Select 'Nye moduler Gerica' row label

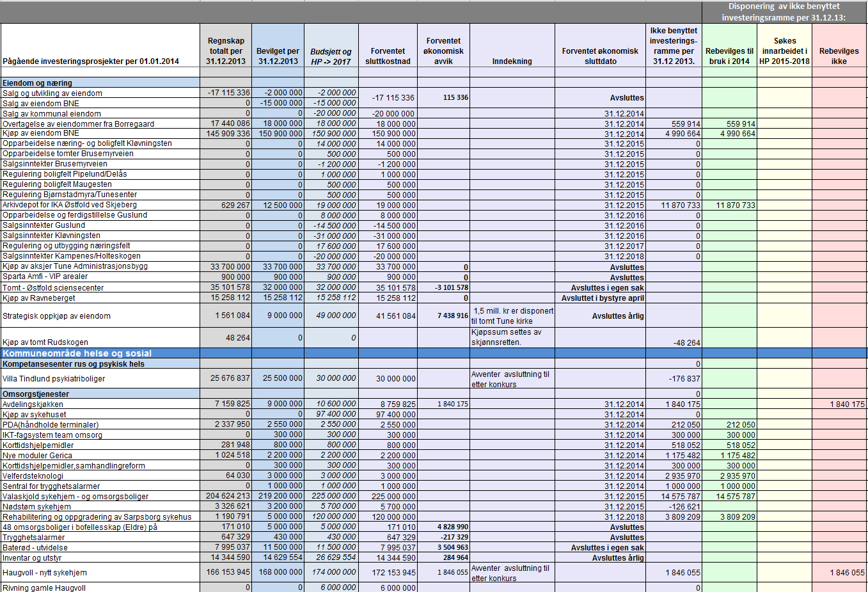pos(37,456)
